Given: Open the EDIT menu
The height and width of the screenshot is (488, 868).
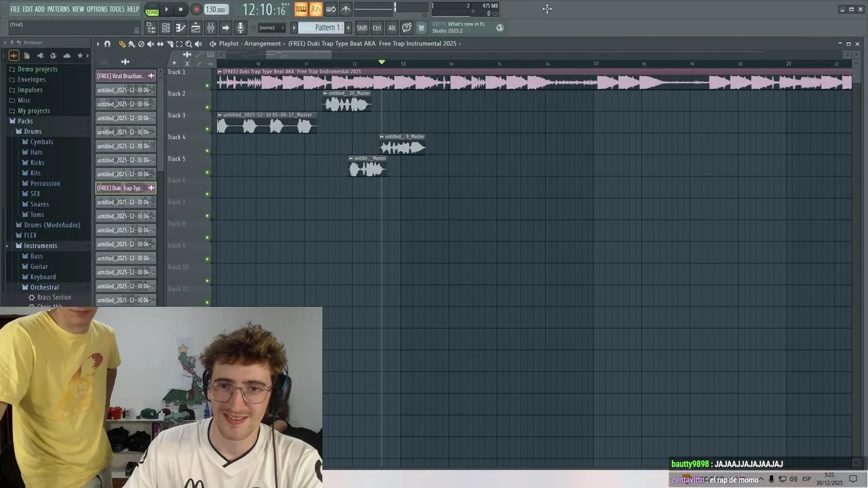Looking at the screenshot, I should [28, 9].
